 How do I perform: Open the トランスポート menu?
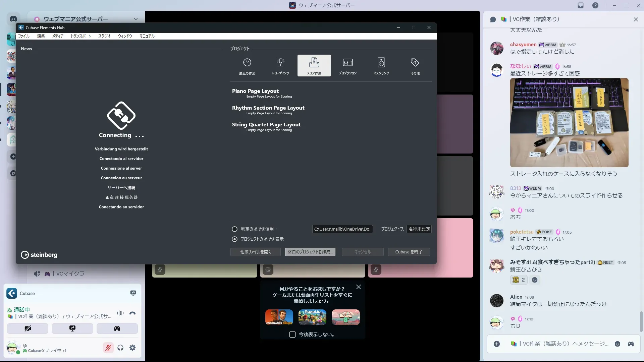80,36
